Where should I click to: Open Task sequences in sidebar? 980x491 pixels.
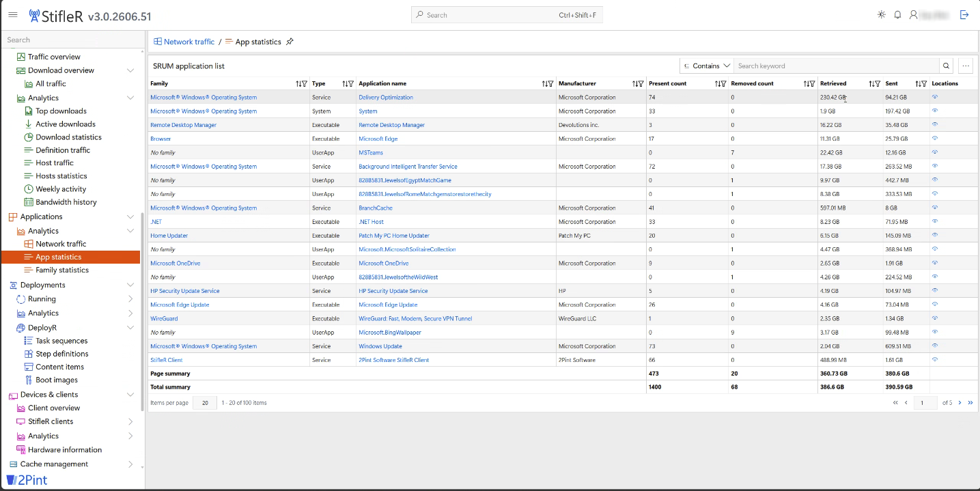click(61, 341)
